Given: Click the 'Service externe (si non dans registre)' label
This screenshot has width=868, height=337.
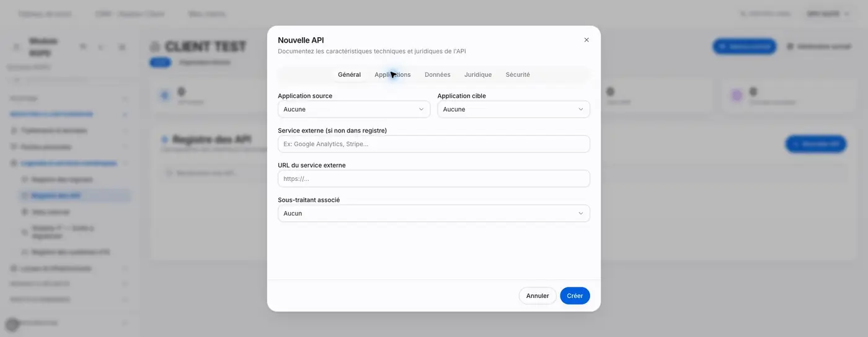Looking at the screenshot, I should click(x=332, y=131).
